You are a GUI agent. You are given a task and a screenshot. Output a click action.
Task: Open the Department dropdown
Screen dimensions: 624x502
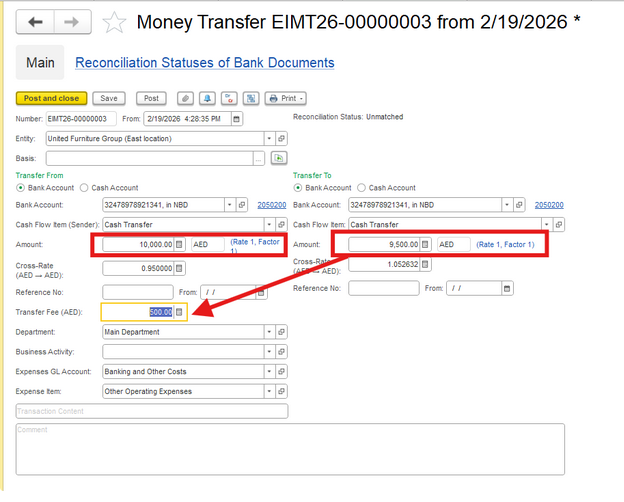pyautogui.click(x=268, y=332)
